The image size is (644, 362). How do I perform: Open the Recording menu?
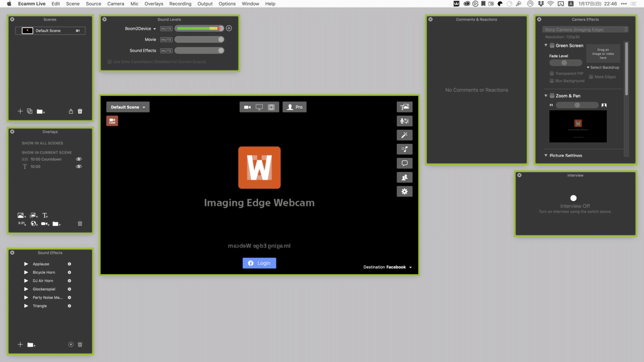(x=180, y=4)
